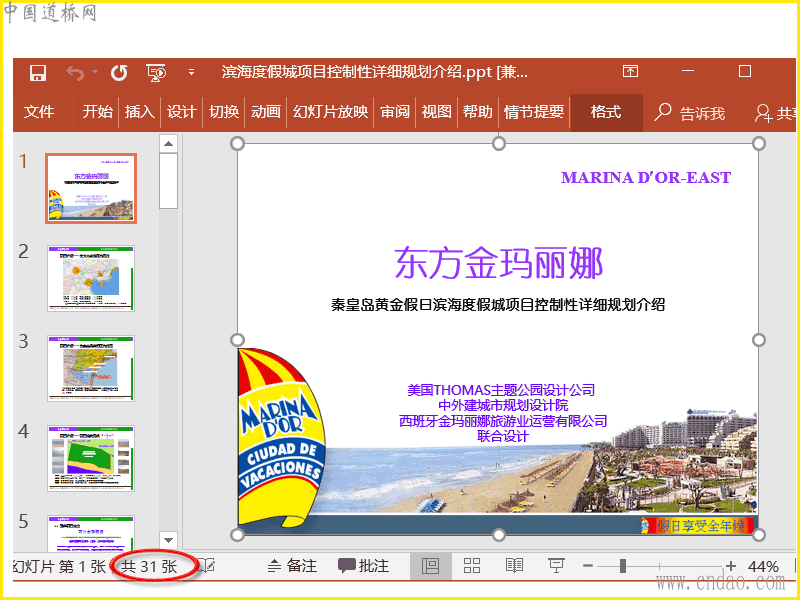
Task: Click the Redo/Repeat icon
Action: (x=119, y=73)
